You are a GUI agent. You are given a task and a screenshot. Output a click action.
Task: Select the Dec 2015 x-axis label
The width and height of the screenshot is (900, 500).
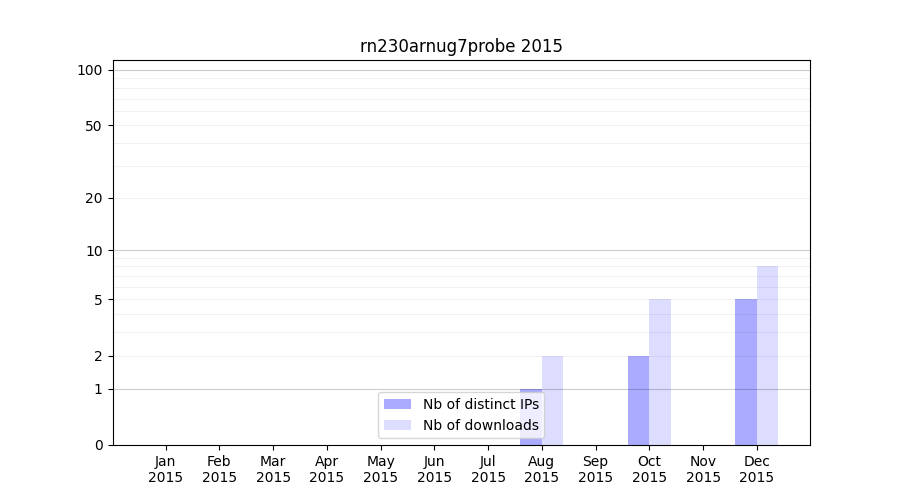coord(757,469)
